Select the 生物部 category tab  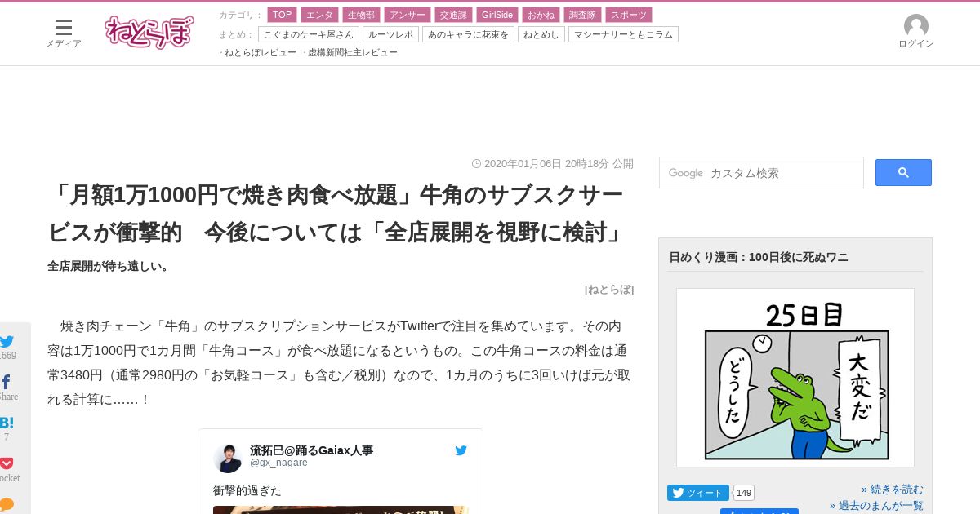(361, 15)
